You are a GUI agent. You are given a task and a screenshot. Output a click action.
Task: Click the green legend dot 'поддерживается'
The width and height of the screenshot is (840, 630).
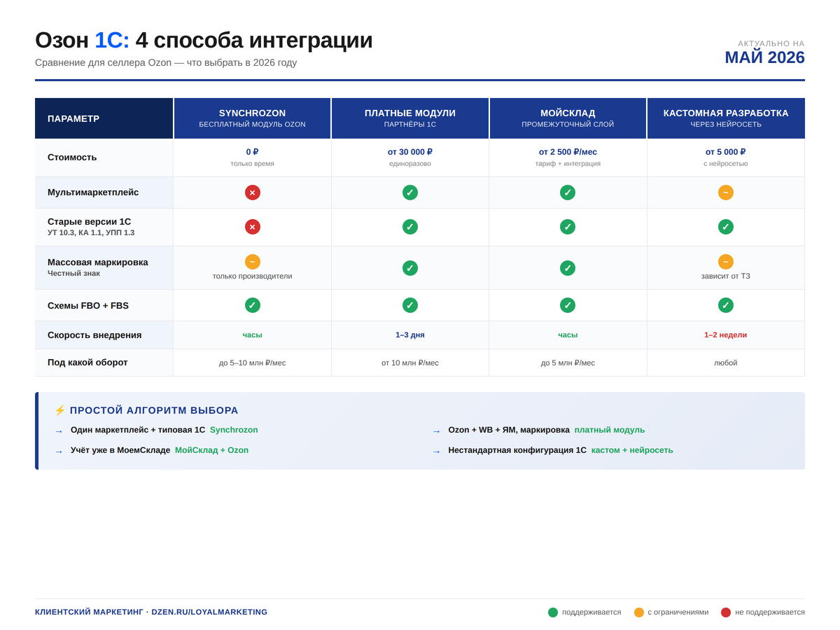553,612
